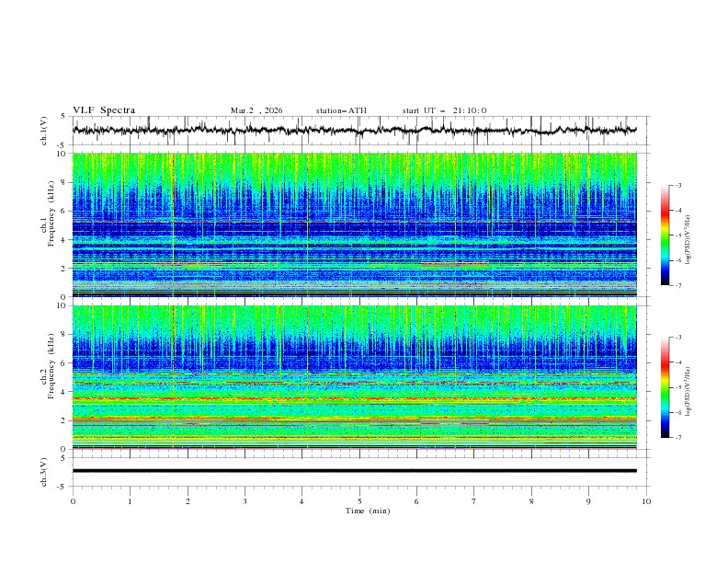Click the '-3' label on upper colorbar
This screenshot has height=563, width=728.
[678, 185]
